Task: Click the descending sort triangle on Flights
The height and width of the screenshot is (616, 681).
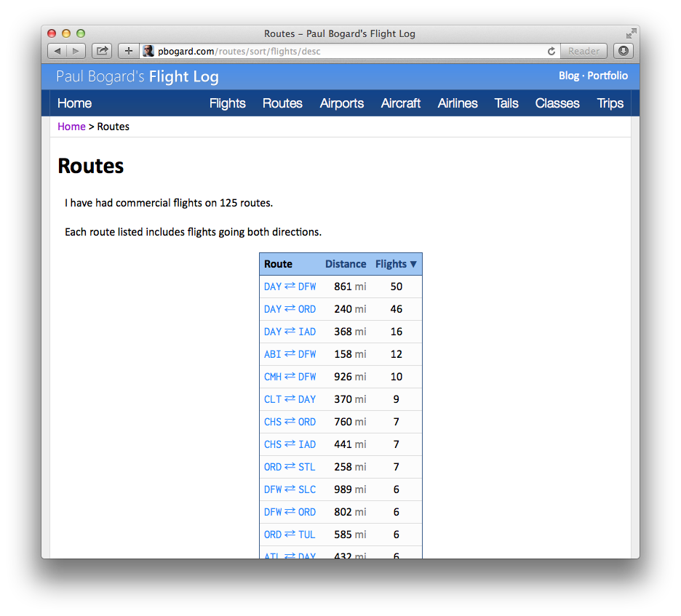Action: point(415,264)
